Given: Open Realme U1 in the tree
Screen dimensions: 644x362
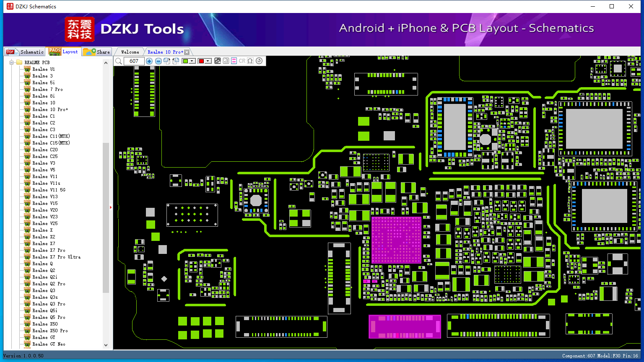Looking at the screenshot, I should pyautogui.click(x=44, y=69).
